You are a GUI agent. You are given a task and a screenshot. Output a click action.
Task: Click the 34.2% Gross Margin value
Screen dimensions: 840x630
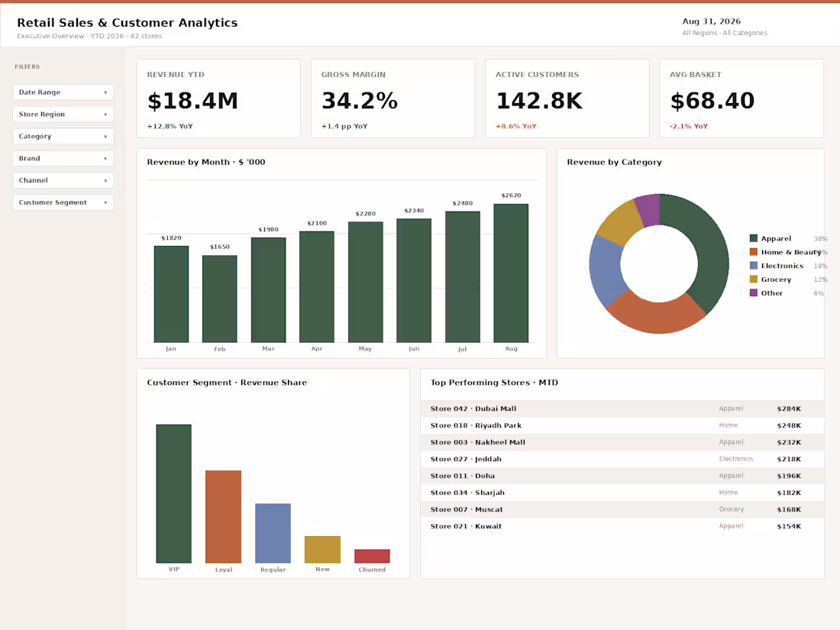point(360,101)
